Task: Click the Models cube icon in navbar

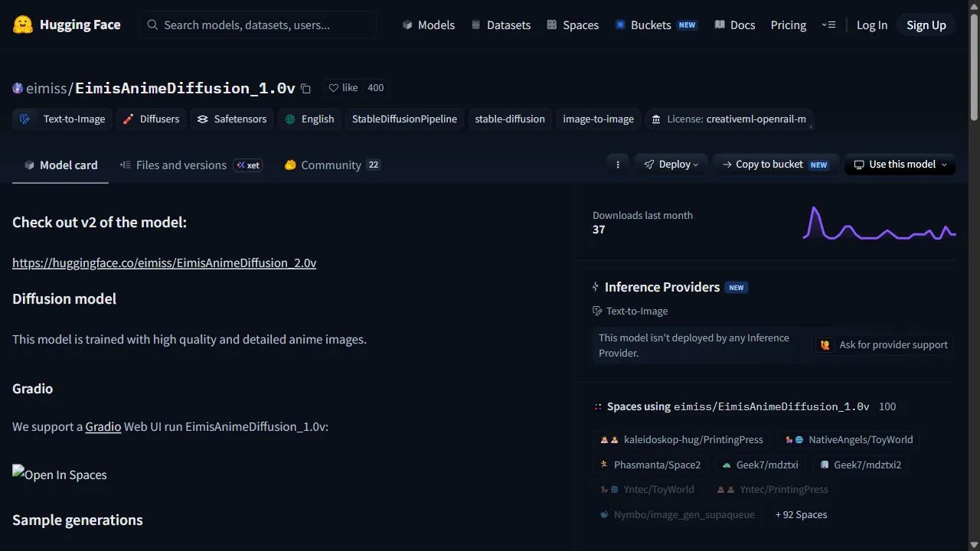Action: coord(407,25)
